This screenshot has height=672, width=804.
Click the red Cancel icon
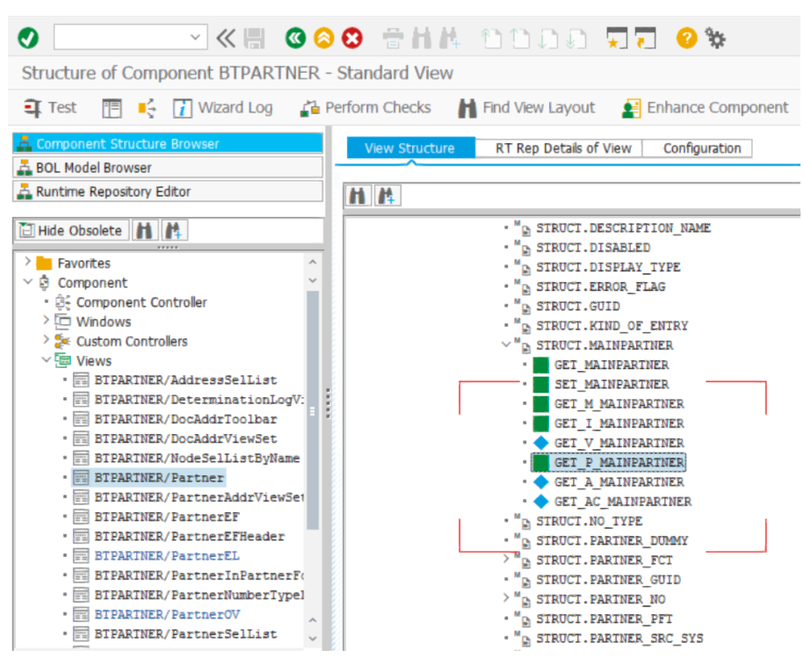[x=352, y=38]
